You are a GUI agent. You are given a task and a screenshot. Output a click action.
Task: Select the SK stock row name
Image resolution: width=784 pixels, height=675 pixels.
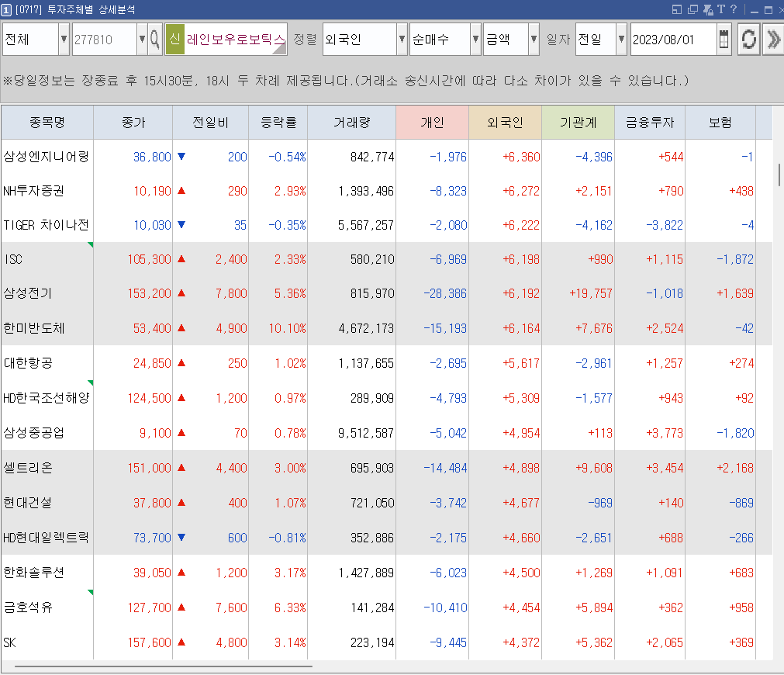click(x=9, y=642)
